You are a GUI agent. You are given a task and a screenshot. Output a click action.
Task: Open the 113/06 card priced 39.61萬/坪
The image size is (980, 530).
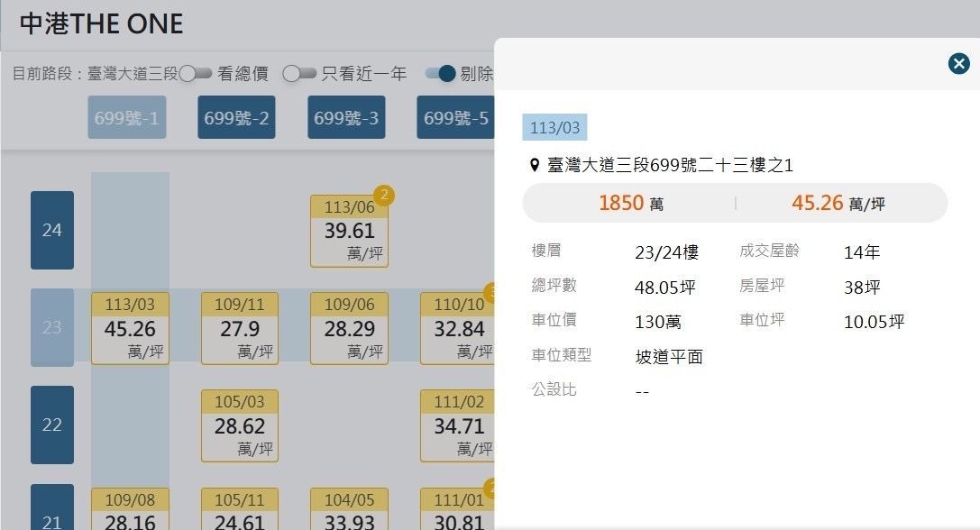(349, 231)
